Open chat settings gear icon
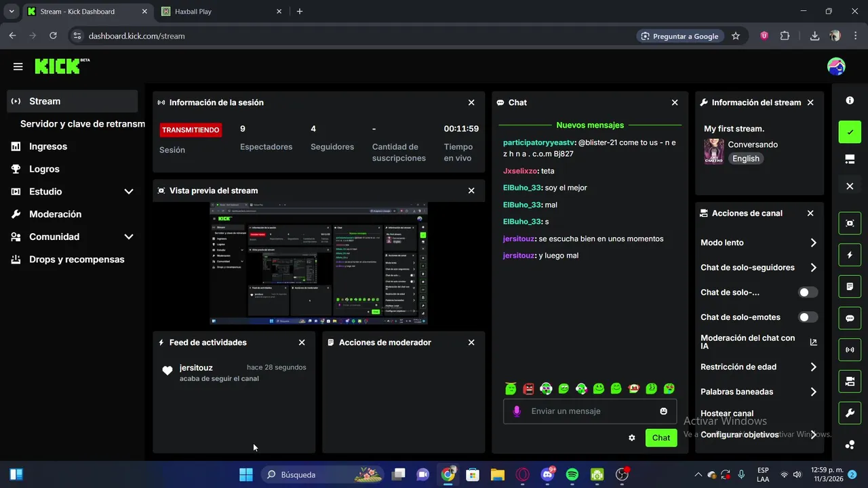The height and width of the screenshot is (488, 868). [632, 438]
